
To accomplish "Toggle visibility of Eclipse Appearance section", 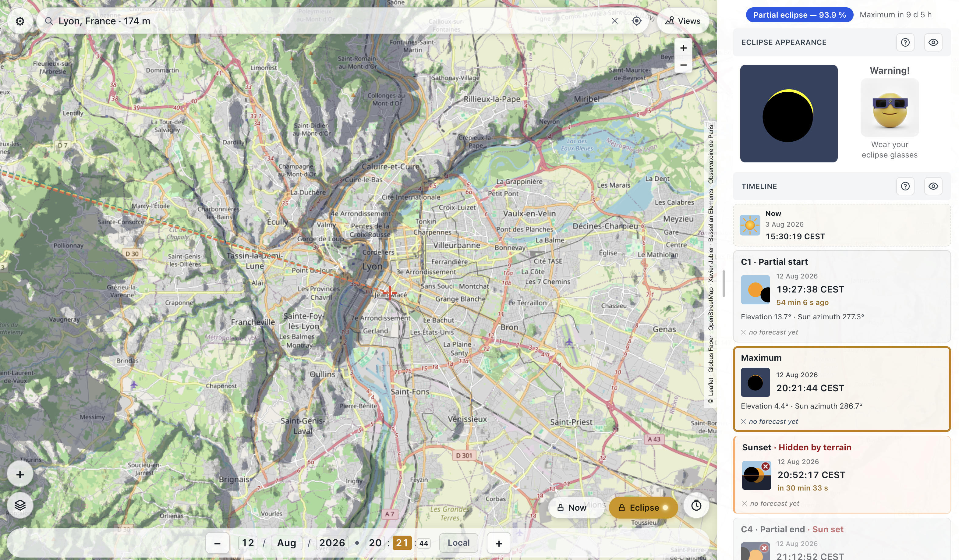I will 933,42.
